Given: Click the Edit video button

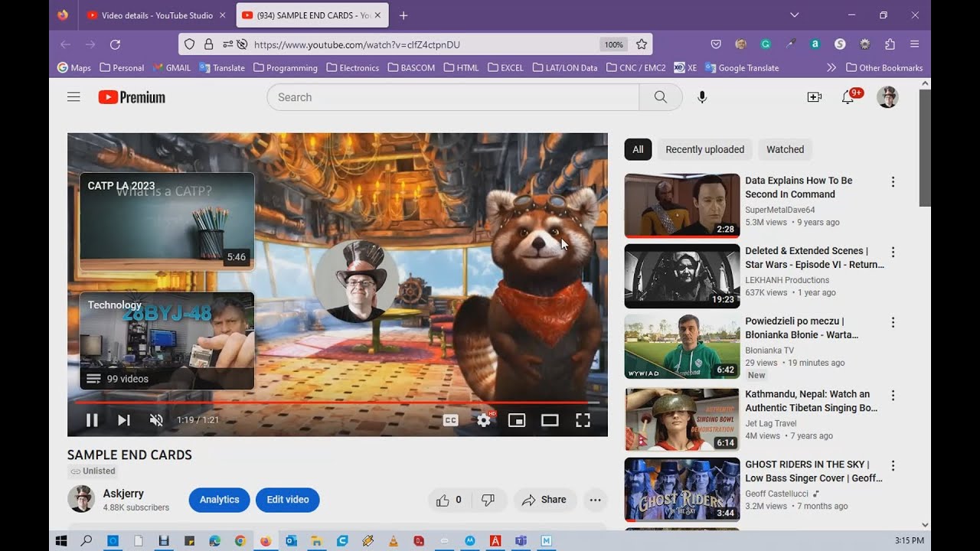Looking at the screenshot, I should point(288,500).
